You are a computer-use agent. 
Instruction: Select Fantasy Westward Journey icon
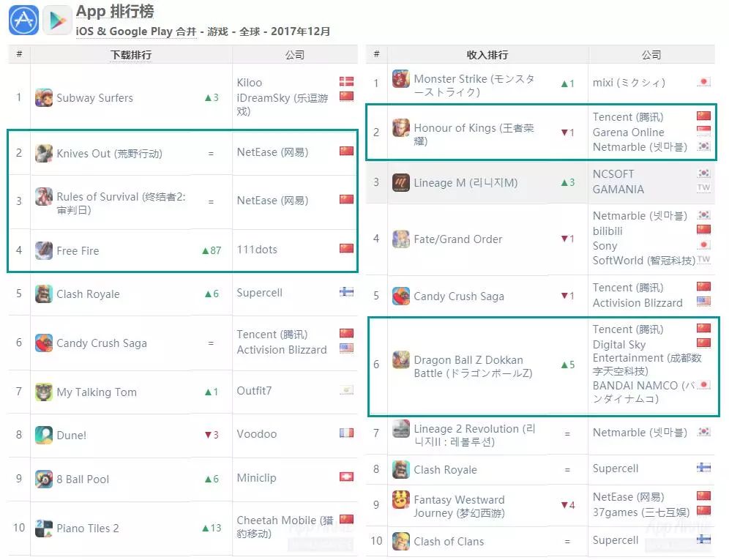pos(401,500)
